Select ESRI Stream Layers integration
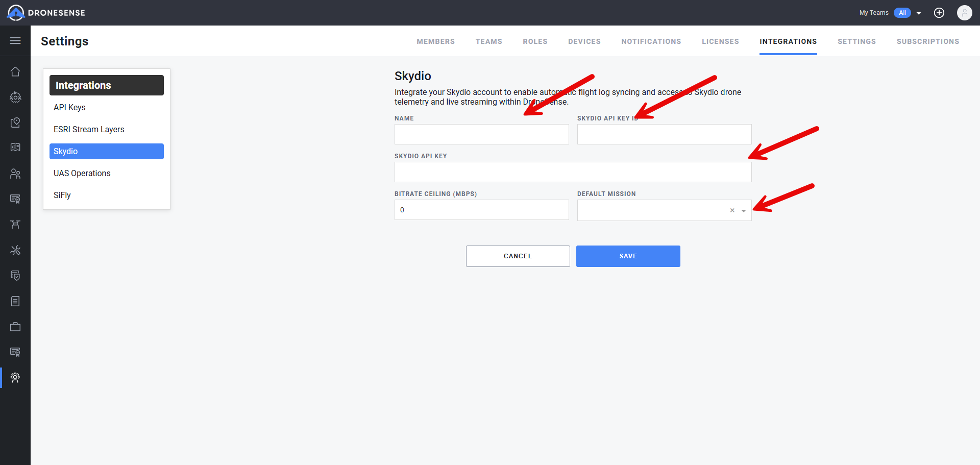This screenshot has height=465, width=980. click(x=107, y=129)
